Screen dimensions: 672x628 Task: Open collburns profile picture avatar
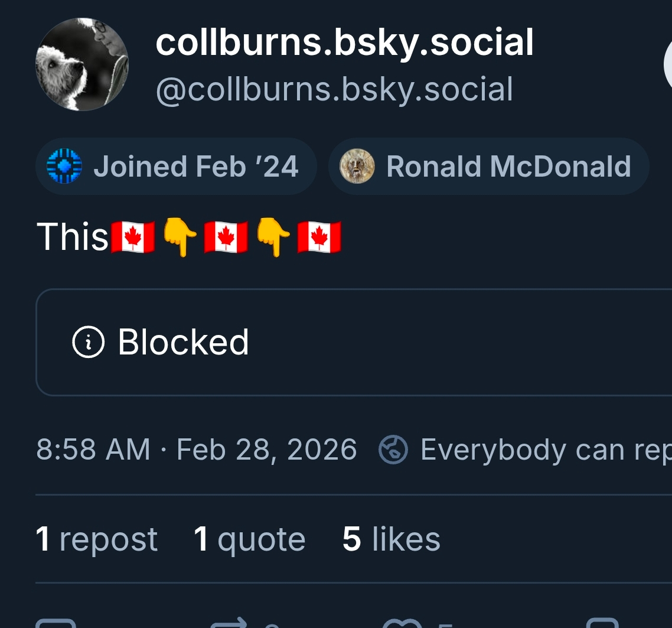click(x=82, y=64)
